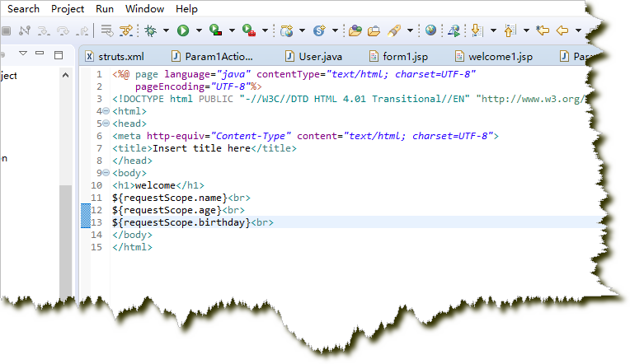
Task: Open the Next Annotation dropdown arrow
Action: [x=494, y=30]
